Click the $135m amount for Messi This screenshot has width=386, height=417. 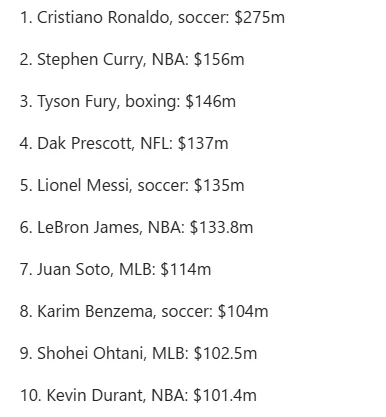click(x=219, y=185)
